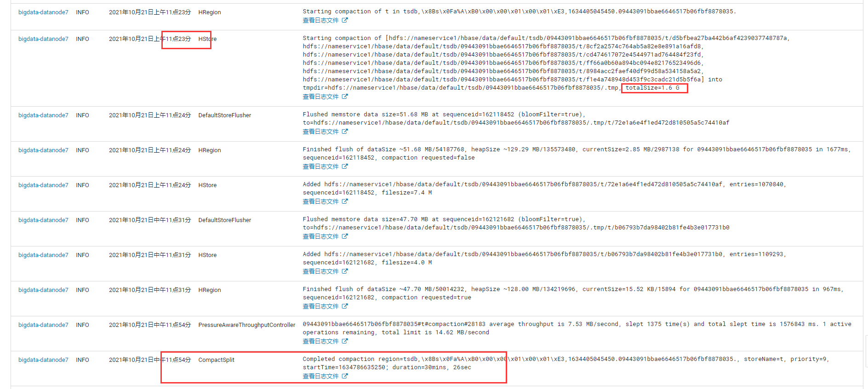Open bigdata-datanode7 in DefaultStoreFlusher row at 11点24分
Image resolution: width=868 pixels, height=389 pixels.
pyautogui.click(x=43, y=115)
